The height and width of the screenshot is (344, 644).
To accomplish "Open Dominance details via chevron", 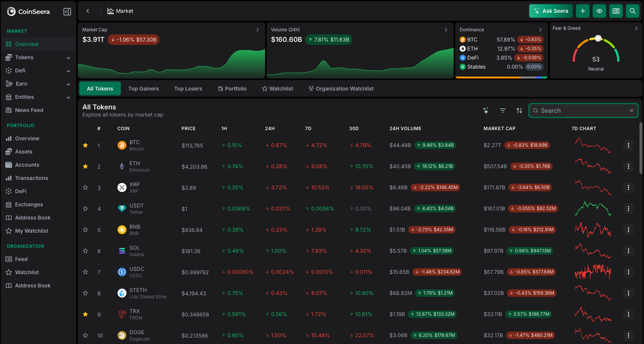I will coord(541,30).
